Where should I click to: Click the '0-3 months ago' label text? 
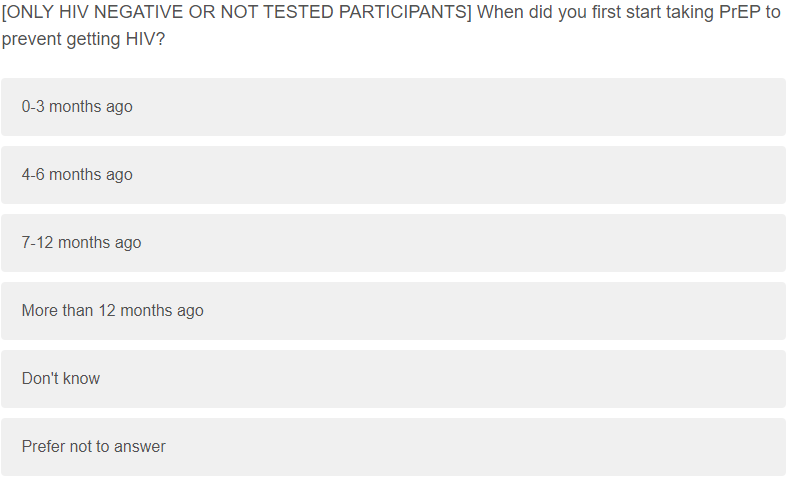point(77,107)
